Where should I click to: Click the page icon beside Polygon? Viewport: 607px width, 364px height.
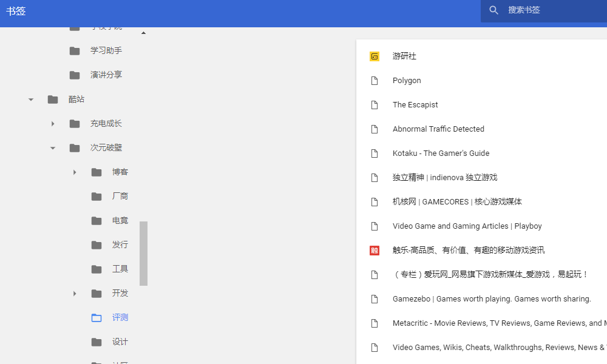[375, 81]
